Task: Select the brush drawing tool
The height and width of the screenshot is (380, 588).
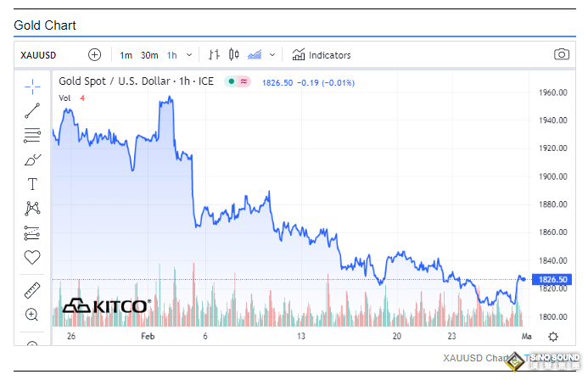Action: click(x=32, y=159)
